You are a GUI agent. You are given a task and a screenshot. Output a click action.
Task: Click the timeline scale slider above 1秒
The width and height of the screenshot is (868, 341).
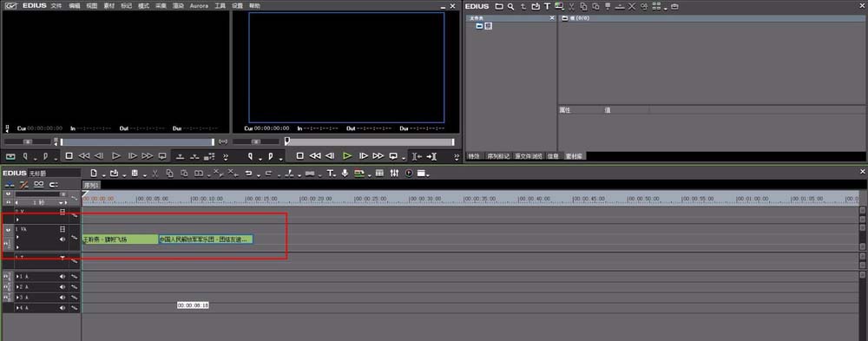(x=41, y=195)
